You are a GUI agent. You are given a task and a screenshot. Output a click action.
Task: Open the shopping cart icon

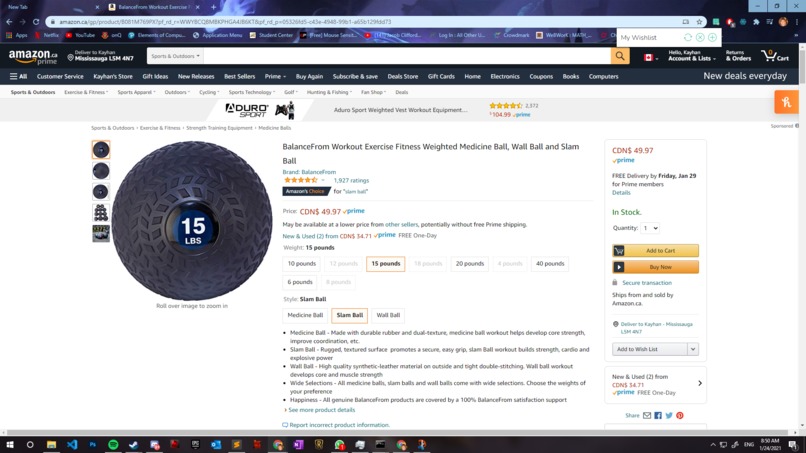pyautogui.click(x=775, y=56)
